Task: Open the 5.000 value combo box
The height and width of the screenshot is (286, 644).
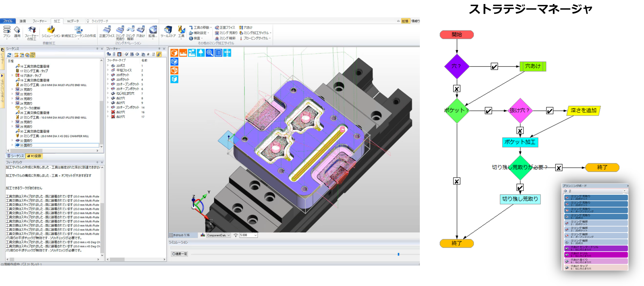Action: coord(255,235)
